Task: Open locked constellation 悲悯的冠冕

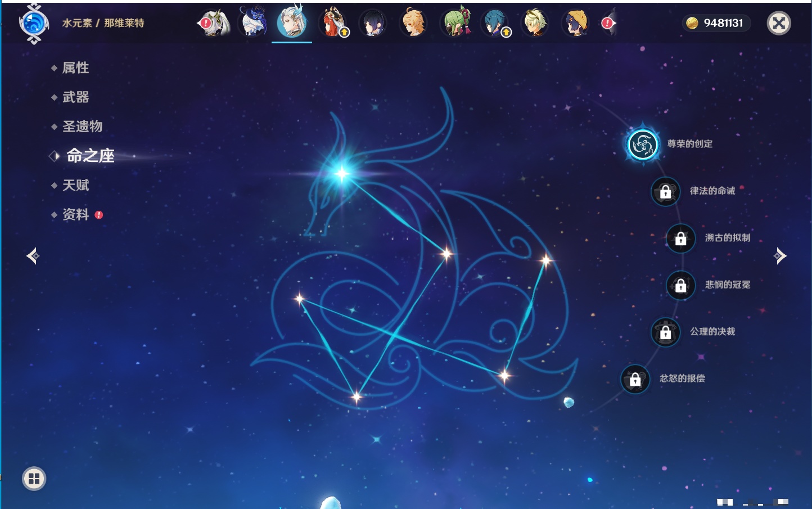Action: pos(680,285)
